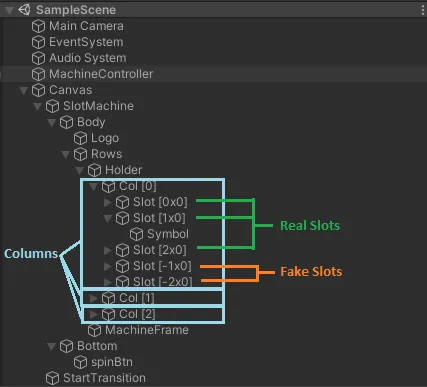Click the cube icon of Body
This screenshot has height=387, width=427.
pyautogui.click(x=66, y=122)
